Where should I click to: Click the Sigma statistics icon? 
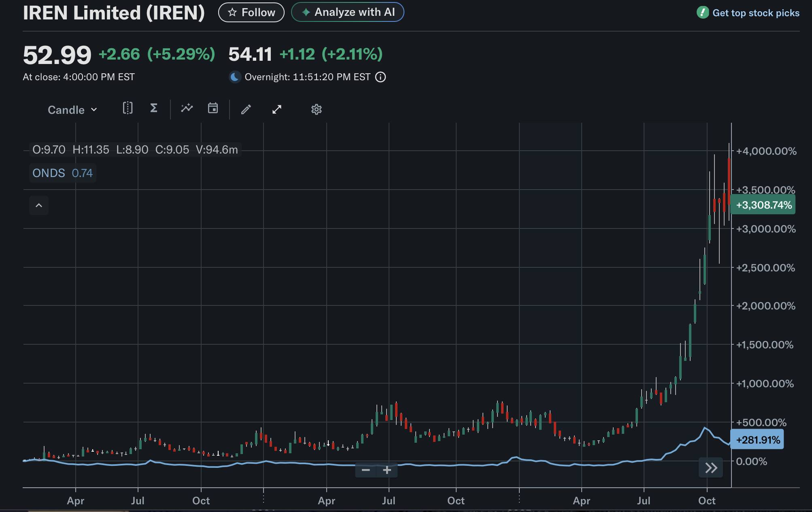pyautogui.click(x=154, y=108)
